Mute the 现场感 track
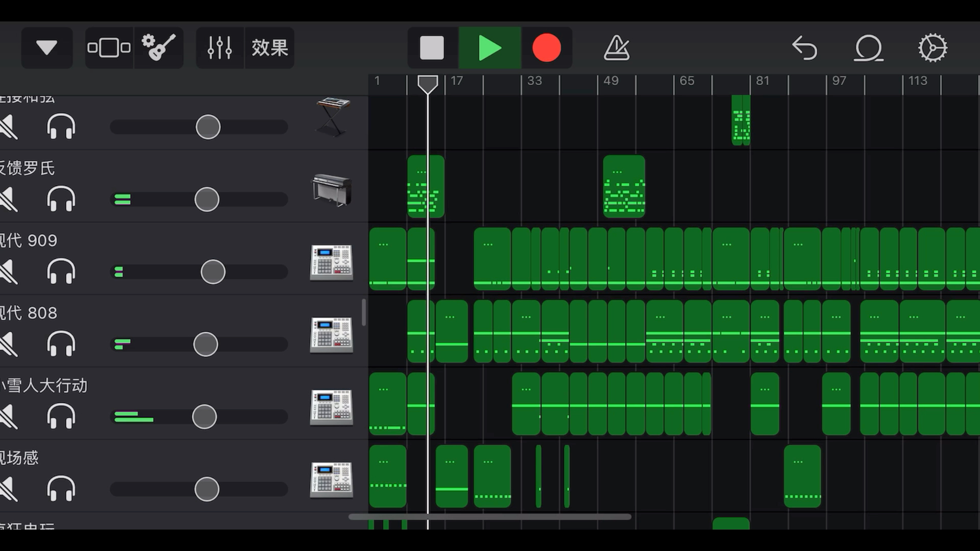This screenshot has height=551, width=980. (x=8, y=489)
